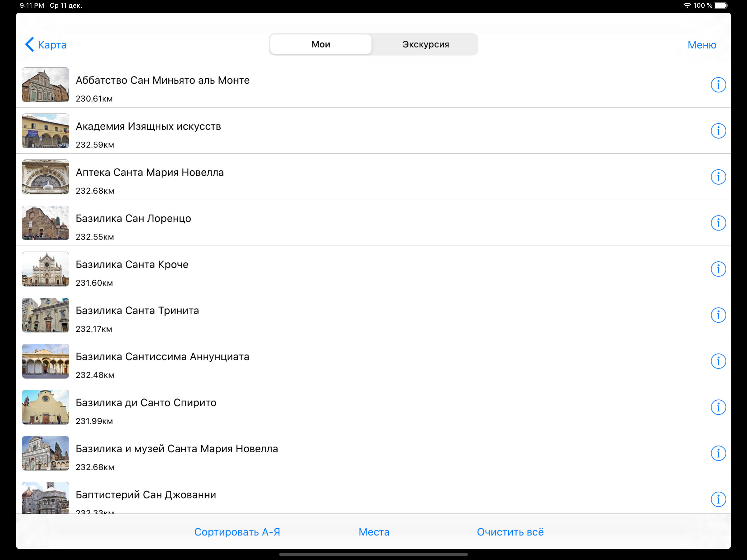Click distance 232.17км

click(94, 329)
